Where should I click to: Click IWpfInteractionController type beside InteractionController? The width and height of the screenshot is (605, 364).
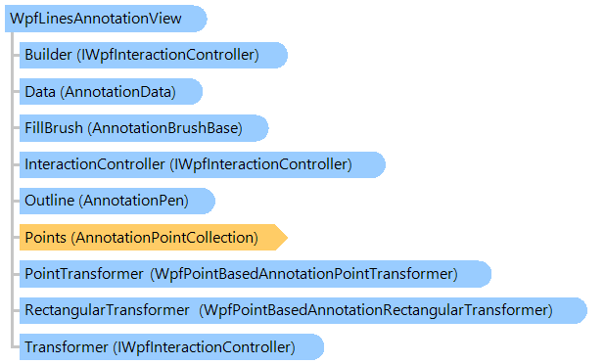point(261,164)
